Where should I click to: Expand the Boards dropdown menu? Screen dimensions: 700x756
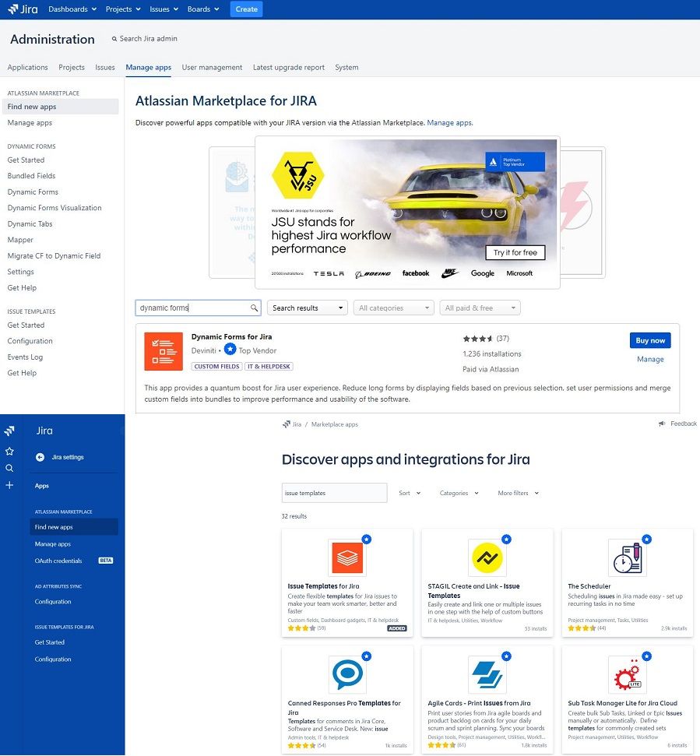(203, 9)
